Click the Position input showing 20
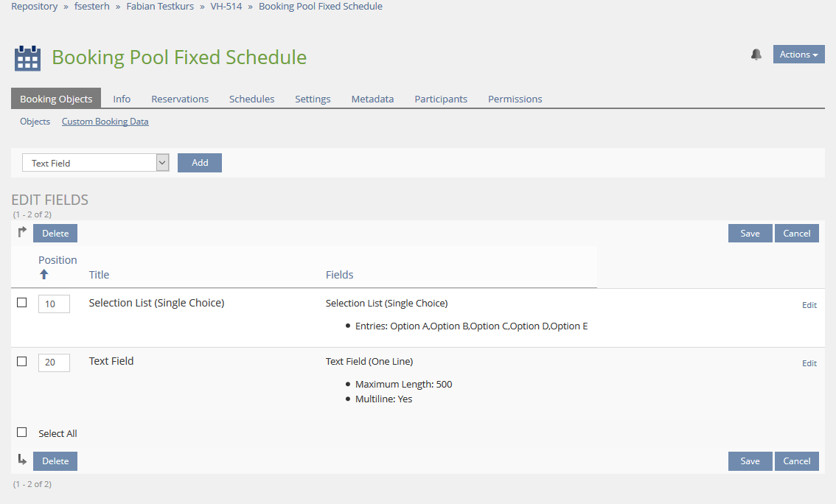836x504 pixels. pyautogui.click(x=54, y=362)
